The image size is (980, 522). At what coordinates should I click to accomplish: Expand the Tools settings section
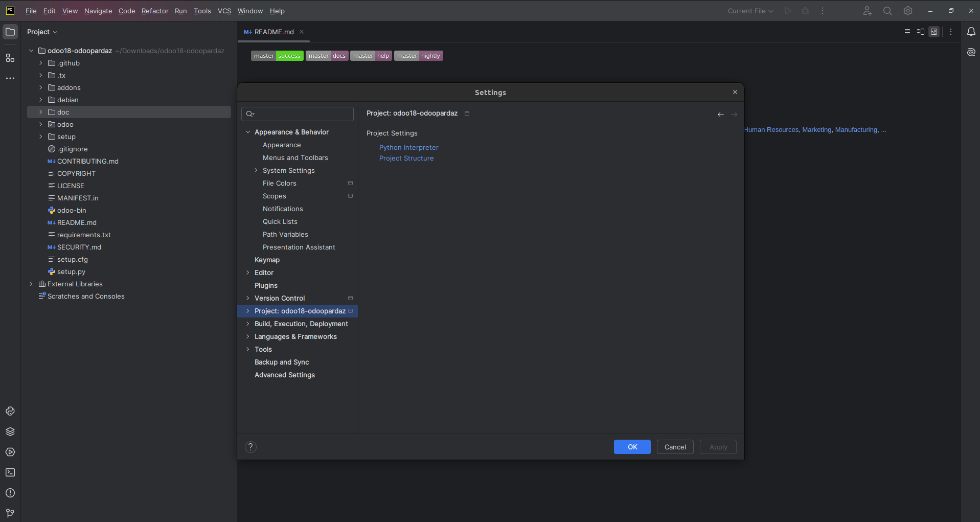pyautogui.click(x=248, y=349)
